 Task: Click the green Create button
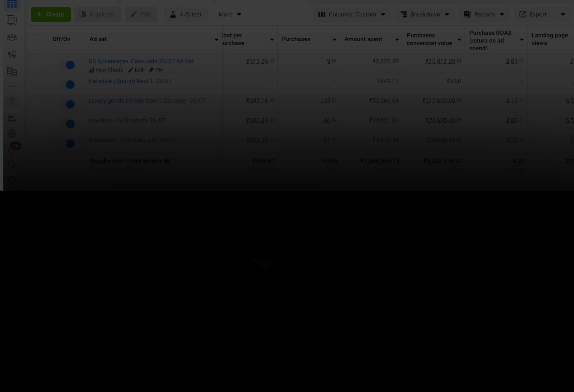pos(51,15)
